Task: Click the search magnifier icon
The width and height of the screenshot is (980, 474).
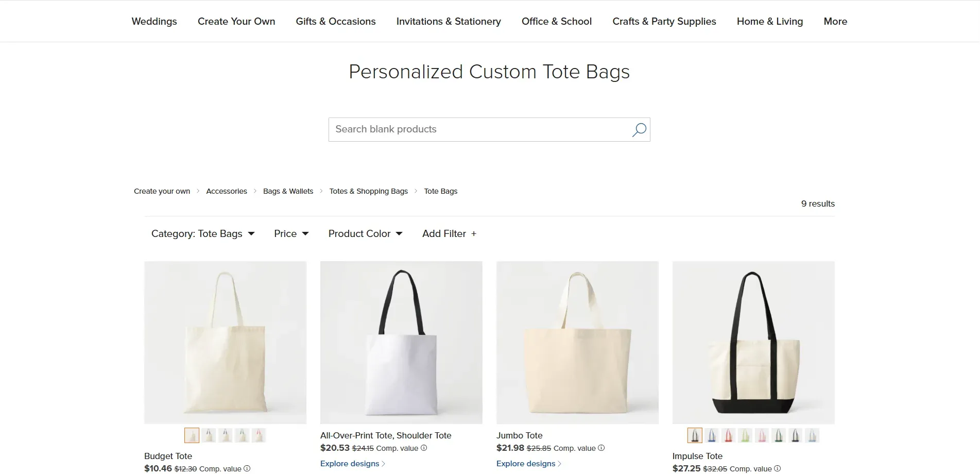Action: [638, 130]
